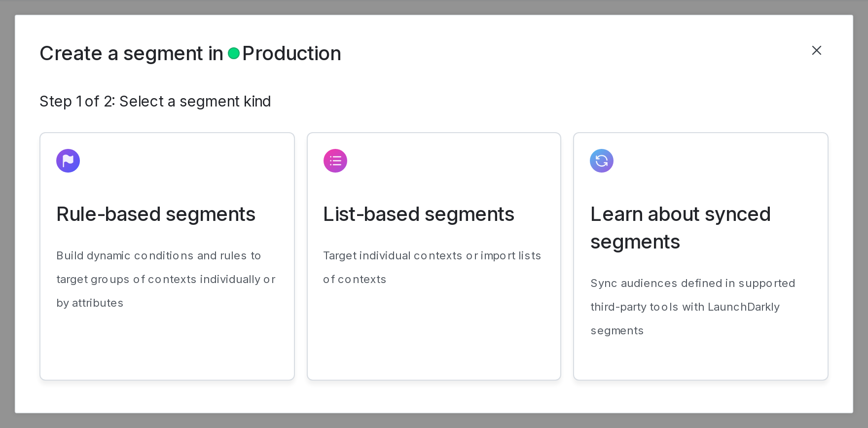Select the Rule-based segments heading
This screenshot has width=868, height=428.
(156, 214)
